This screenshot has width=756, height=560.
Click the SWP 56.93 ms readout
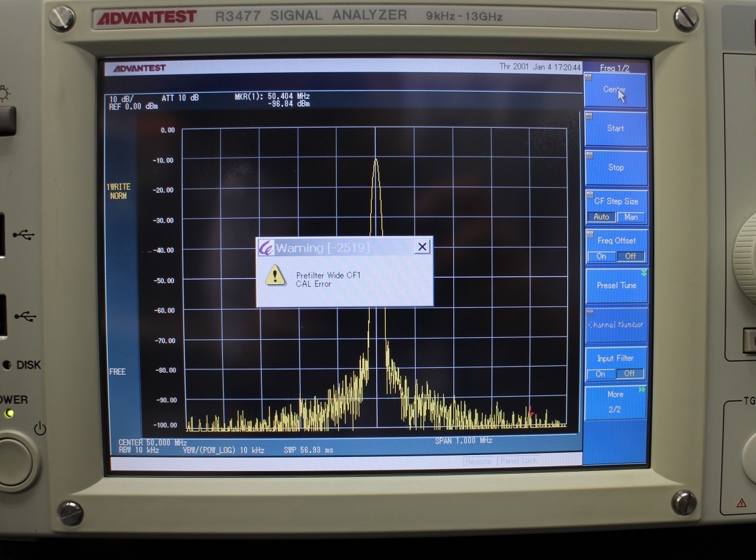pyautogui.click(x=309, y=450)
